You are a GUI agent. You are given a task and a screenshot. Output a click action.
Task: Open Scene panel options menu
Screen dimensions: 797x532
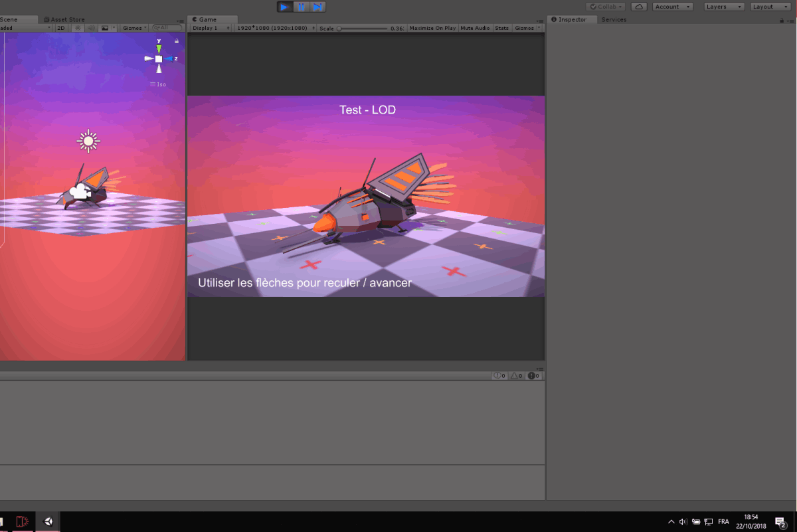point(181,21)
